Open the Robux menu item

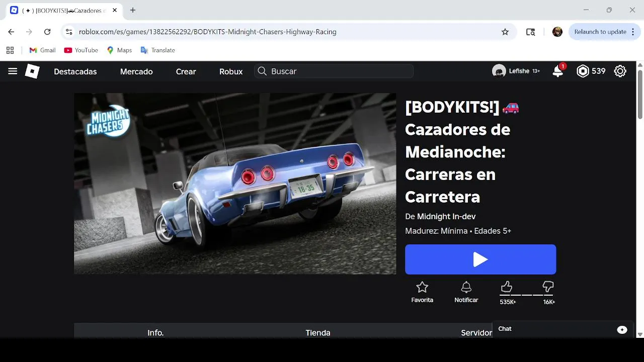231,71
